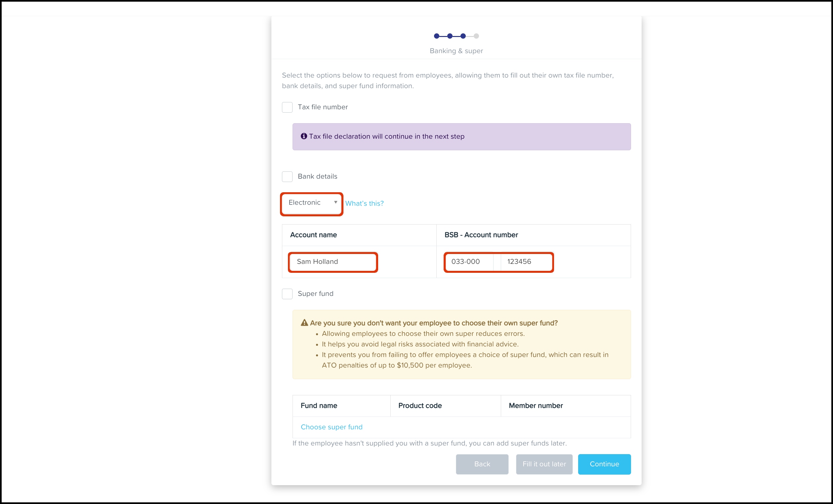The height and width of the screenshot is (504, 833).
Task: Click the BSB field showing 033-000
Action: 469,262
